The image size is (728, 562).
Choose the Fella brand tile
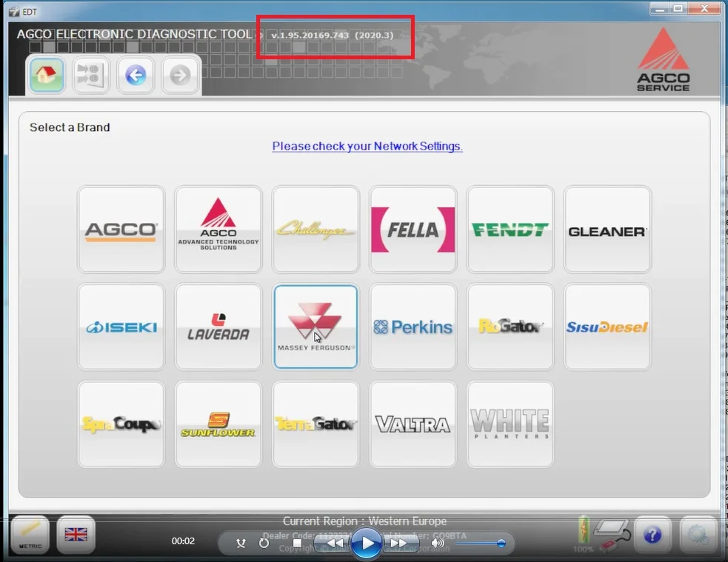(x=413, y=230)
